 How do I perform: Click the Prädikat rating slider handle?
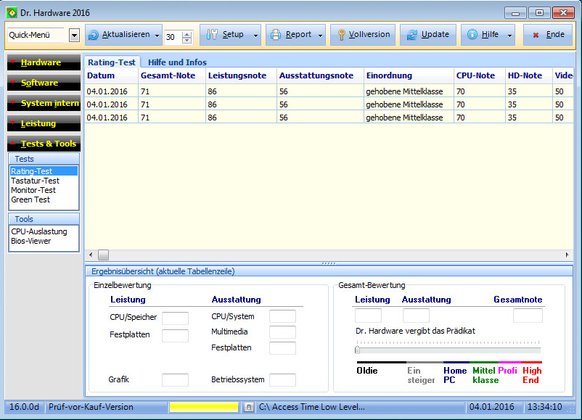click(357, 350)
